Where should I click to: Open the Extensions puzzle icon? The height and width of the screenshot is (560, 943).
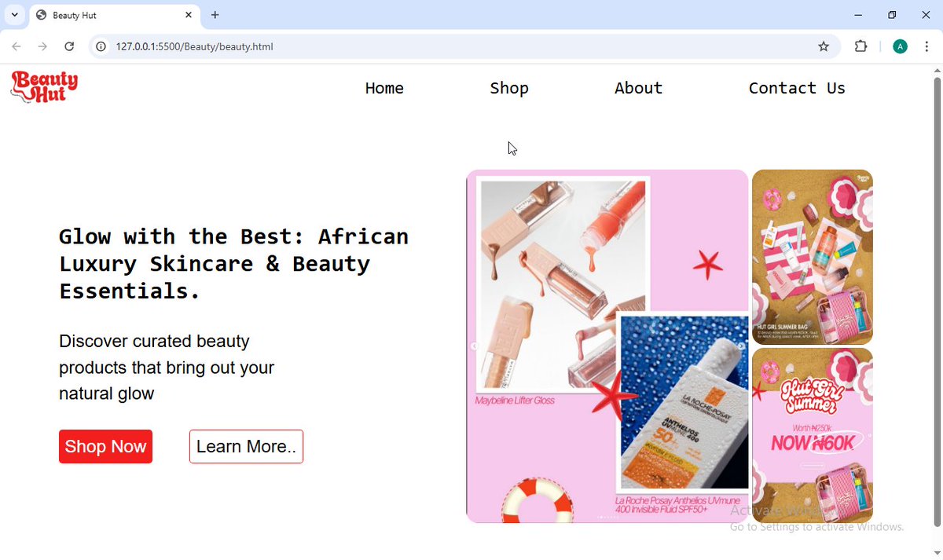(x=860, y=46)
